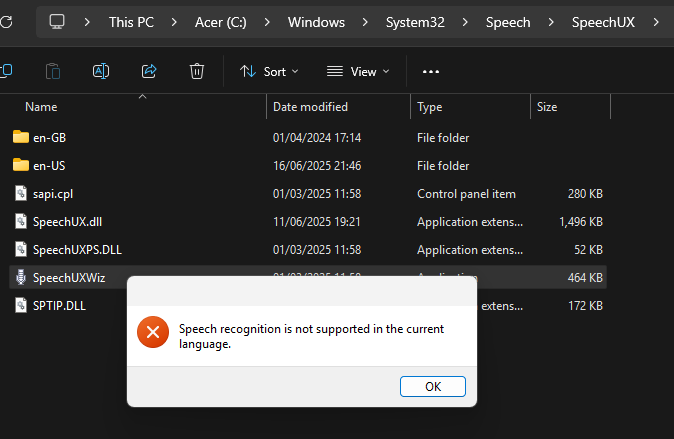Go to Windows breadcrumb

(x=316, y=22)
